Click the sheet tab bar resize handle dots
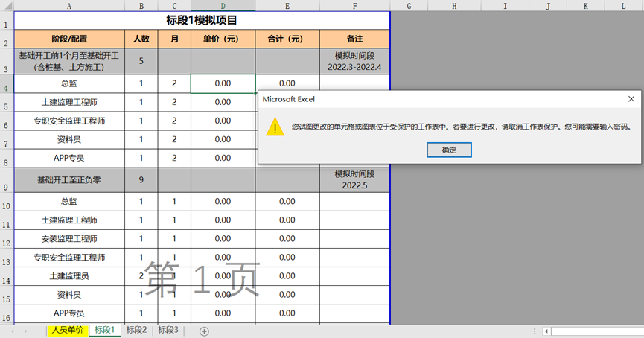Viewport: 644px width, 338px height. pyautogui.click(x=535, y=331)
